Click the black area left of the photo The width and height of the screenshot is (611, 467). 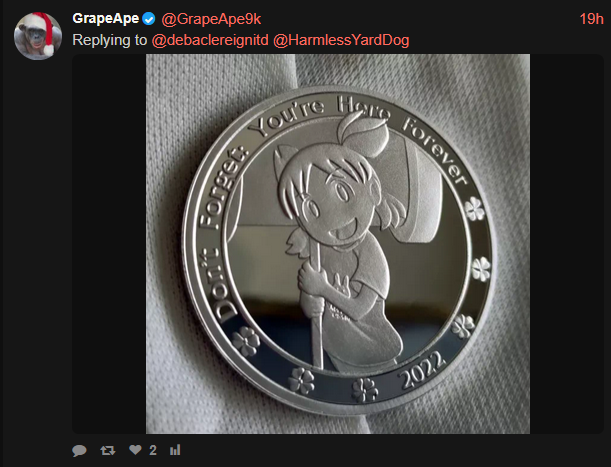109,244
